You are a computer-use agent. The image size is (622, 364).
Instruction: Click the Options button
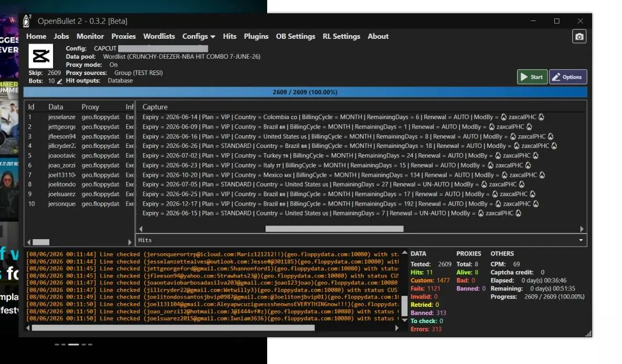click(x=567, y=77)
